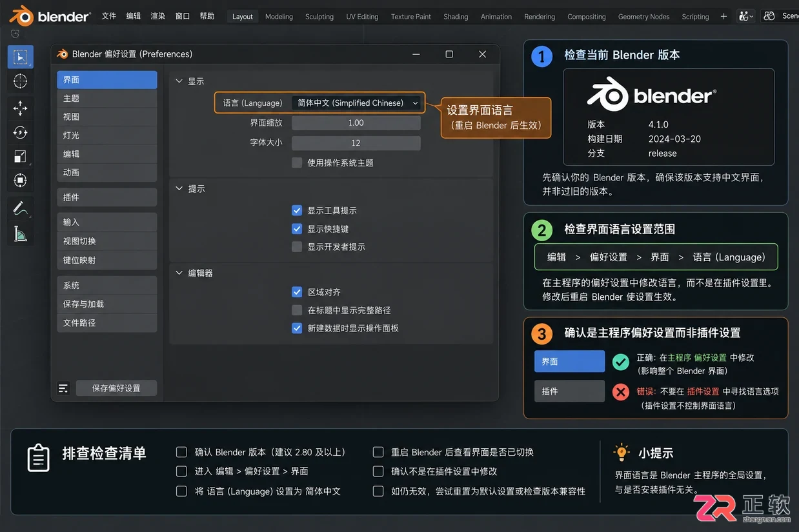The image size is (799, 532).
Task: Uncheck 新建数据时显示操作面板
Action: [297, 328]
